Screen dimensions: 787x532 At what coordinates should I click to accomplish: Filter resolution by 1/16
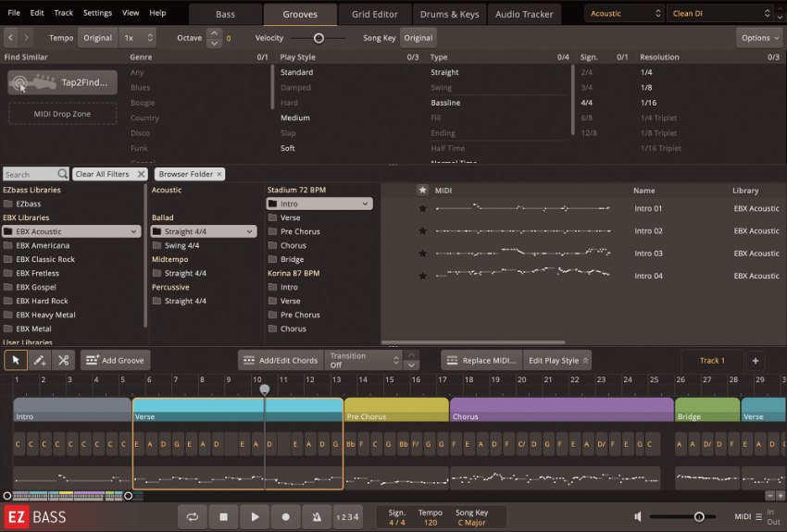(648, 103)
